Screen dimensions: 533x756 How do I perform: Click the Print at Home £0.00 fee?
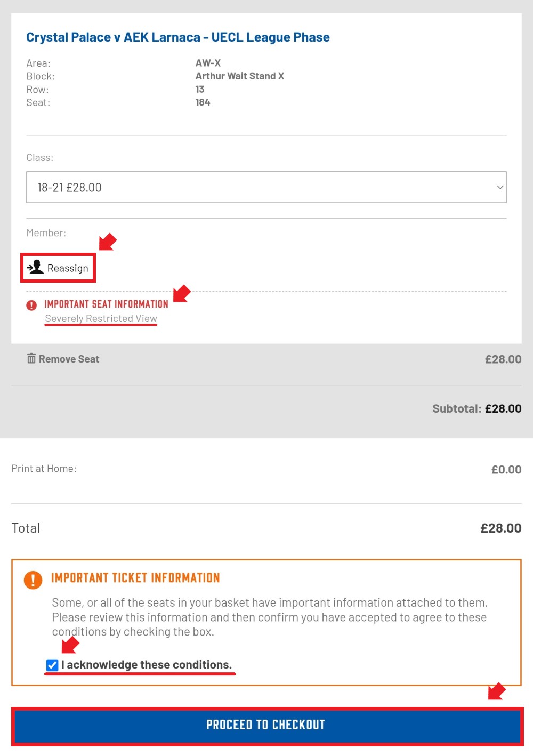506,470
